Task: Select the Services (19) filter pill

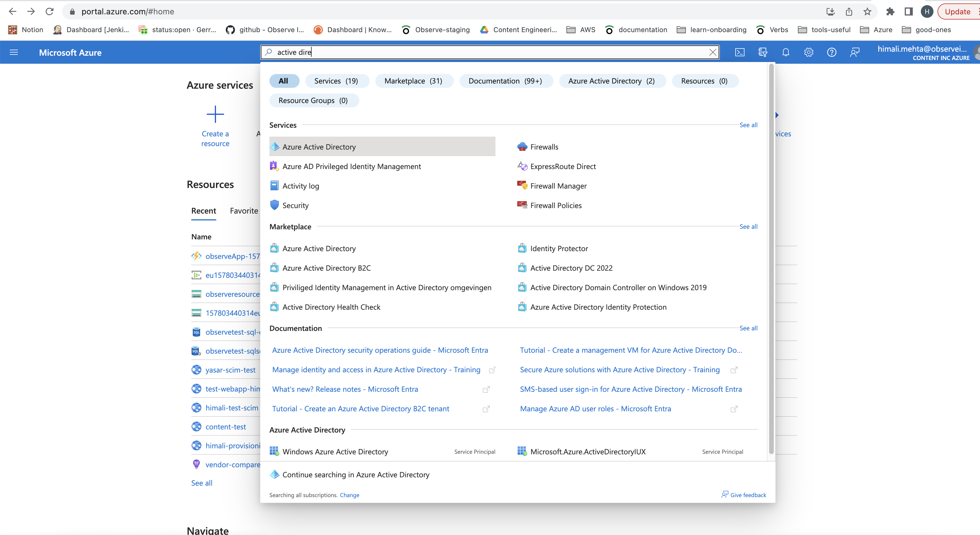Action: [336, 81]
